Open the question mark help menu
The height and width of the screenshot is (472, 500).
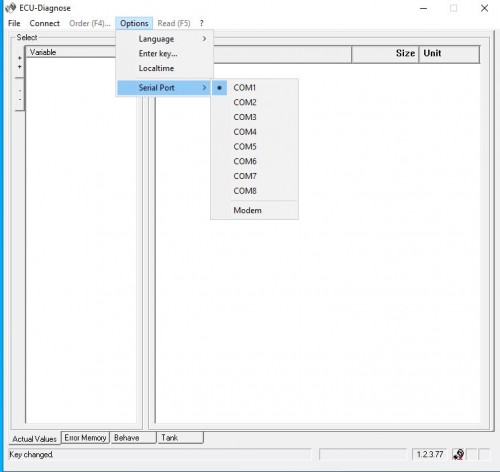[x=201, y=23]
